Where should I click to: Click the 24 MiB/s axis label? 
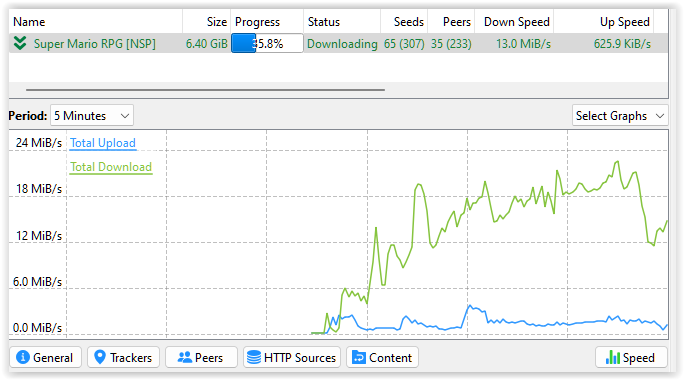(38, 143)
